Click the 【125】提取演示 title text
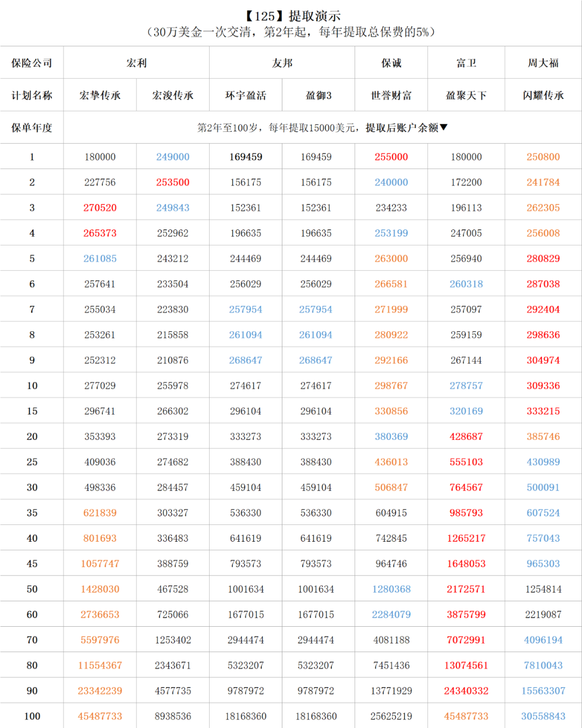This screenshot has height=728, width=582. 292,16
